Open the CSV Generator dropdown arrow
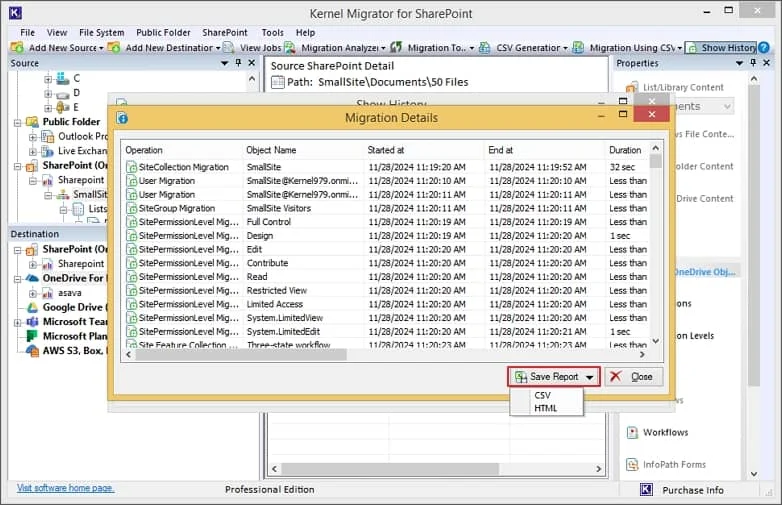 pyautogui.click(x=565, y=48)
